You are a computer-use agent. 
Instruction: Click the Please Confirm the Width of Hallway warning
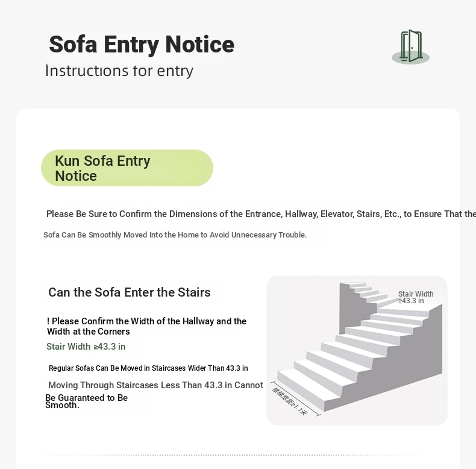pos(146,326)
